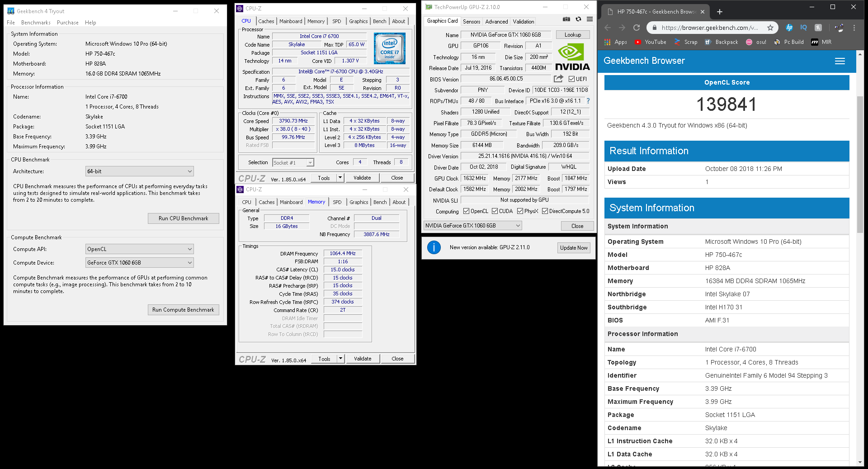Bookmark this page with the star icon
This screenshot has width=868, height=469.
pos(770,28)
